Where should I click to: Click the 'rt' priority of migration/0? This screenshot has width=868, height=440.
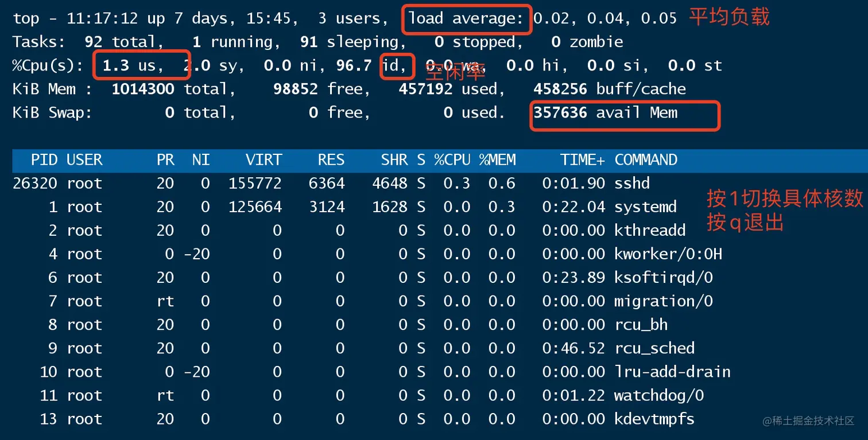tap(165, 301)
